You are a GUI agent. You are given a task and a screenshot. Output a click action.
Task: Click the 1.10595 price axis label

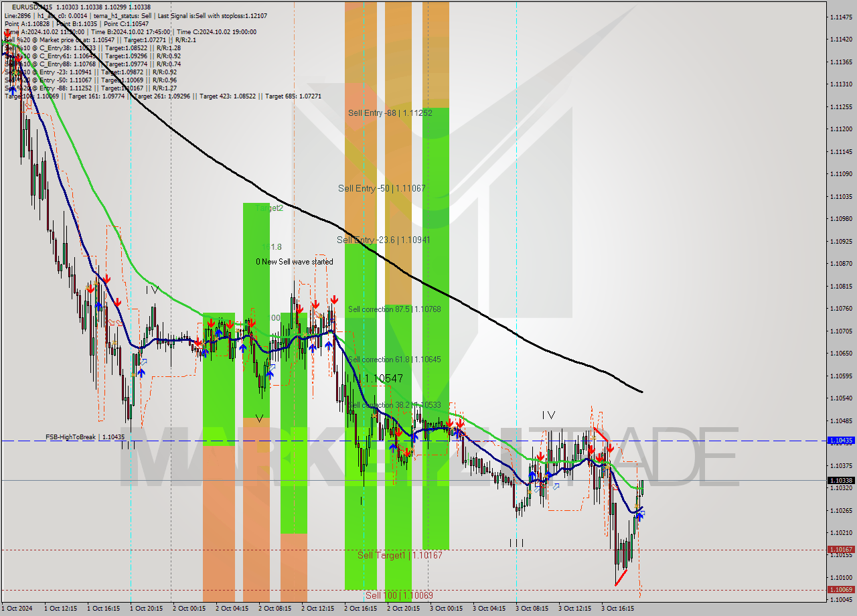point(841,376)
